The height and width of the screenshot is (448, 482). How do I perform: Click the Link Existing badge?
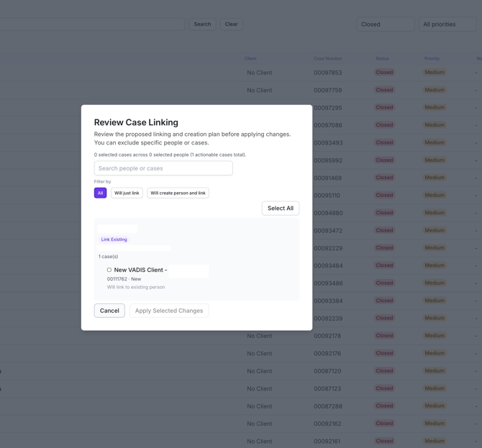click(114, 239)
